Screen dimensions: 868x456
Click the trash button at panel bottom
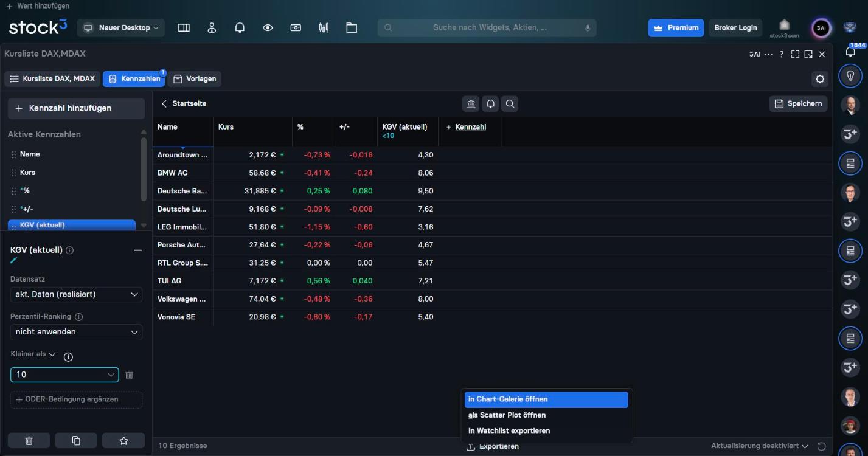(x=29, y=441)
